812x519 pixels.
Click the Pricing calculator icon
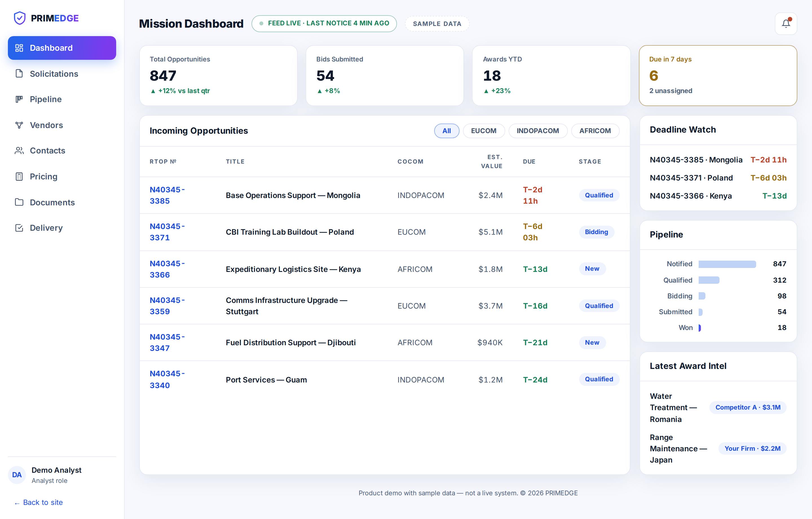[19, 177]
